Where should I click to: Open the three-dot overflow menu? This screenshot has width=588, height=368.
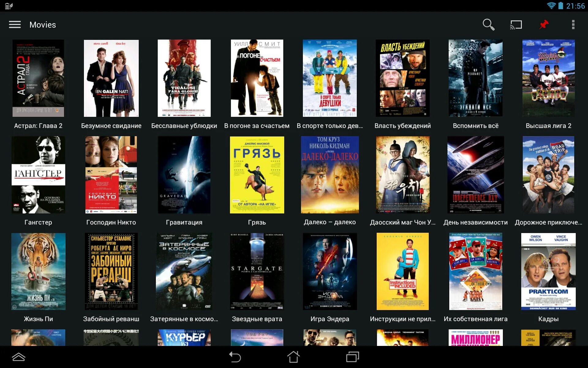(x=573, y=25)
